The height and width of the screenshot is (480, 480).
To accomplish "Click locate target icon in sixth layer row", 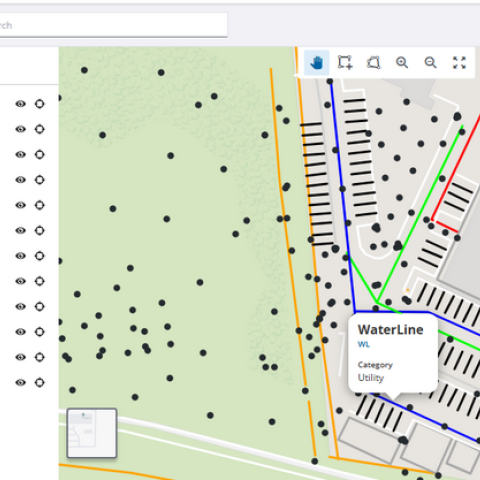I will coord(40,230).
